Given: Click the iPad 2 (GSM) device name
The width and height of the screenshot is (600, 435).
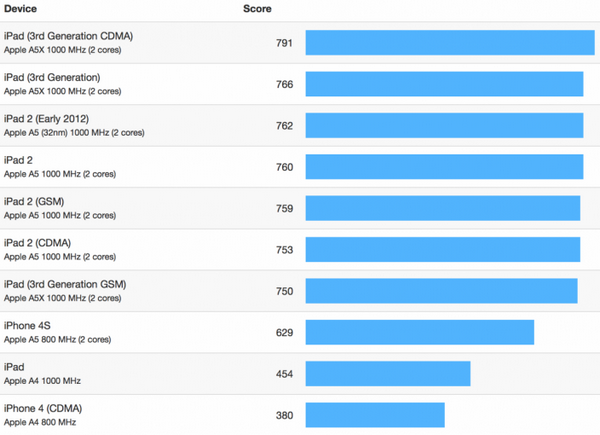Looking at the screenshot, I should point(34,201).
